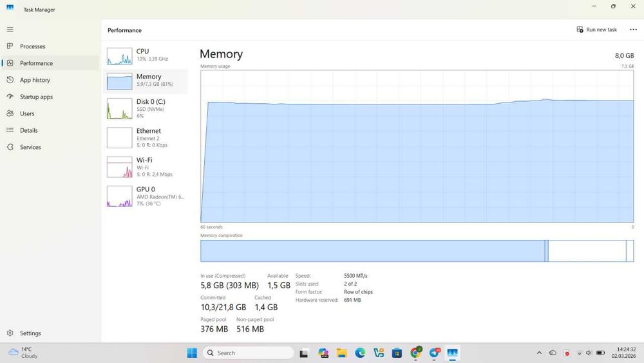
Task: Click the taskbar Search box
Action: pyautogui.click(x=248, y=353)
